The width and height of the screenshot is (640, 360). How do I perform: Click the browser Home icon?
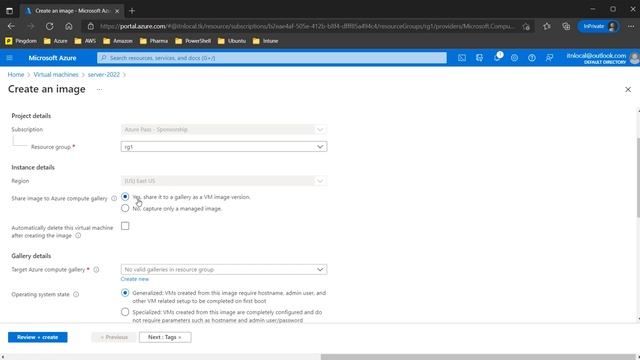pyautogui.click(x=69, y=26)
